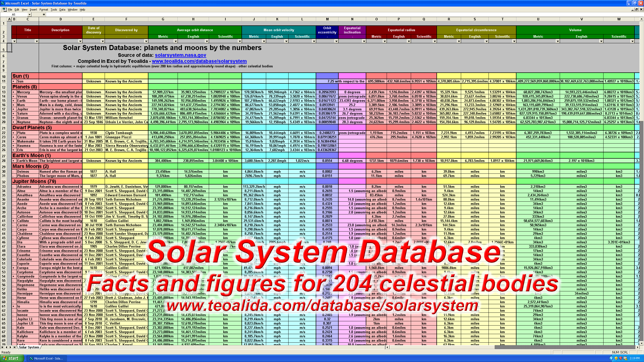Open the Description column filter dropdown
Screen dimensions: 644x362
pyautogui.click(x=80, y=41)
